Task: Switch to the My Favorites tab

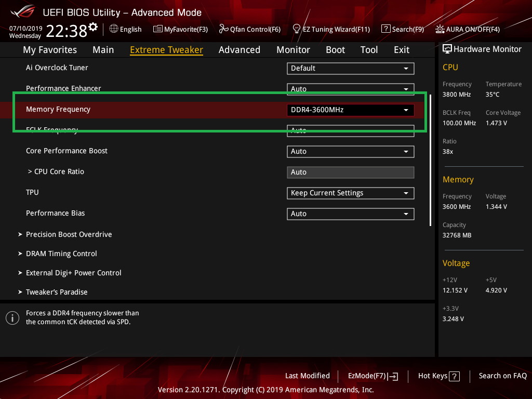Action: (x=50, y=50)
